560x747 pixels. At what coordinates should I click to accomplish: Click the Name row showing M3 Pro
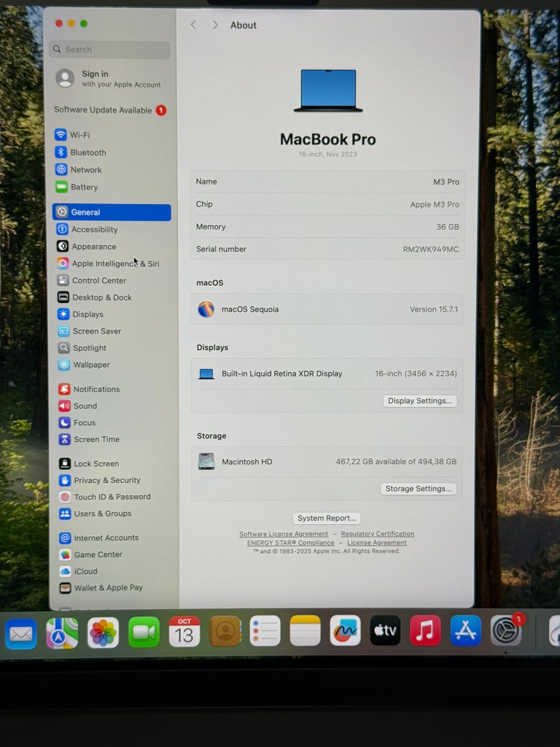click(x=327, y=181)
